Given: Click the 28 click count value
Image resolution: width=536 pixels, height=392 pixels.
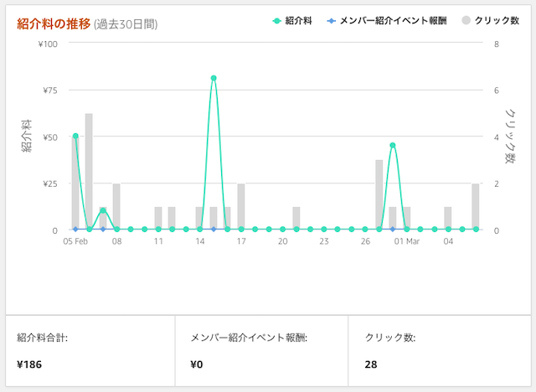Looking at the screenshot, I should tap(371, 364).
